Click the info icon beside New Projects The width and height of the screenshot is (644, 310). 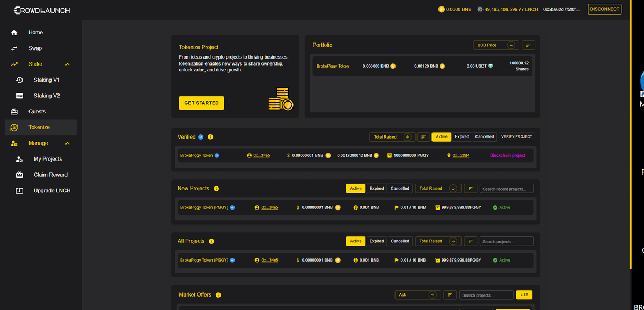coord(216,189)
